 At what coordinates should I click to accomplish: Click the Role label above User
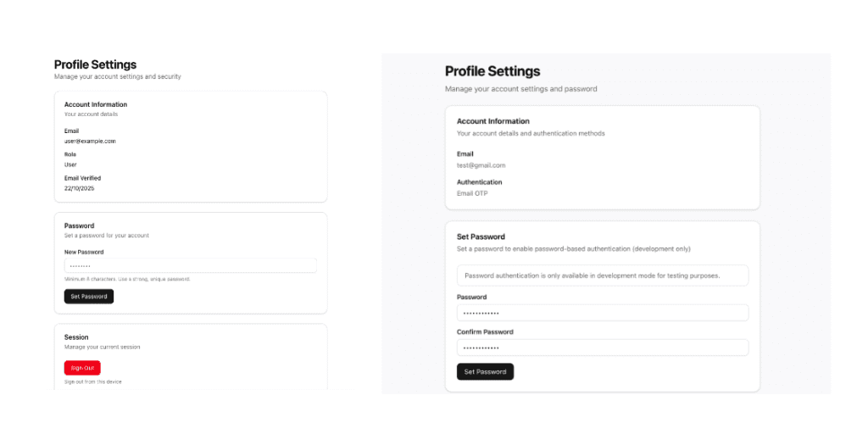tap(70, 154)
